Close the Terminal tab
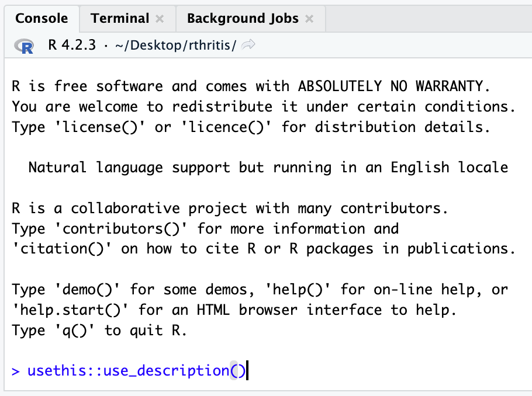532x396 pixels. coord(160,19)
